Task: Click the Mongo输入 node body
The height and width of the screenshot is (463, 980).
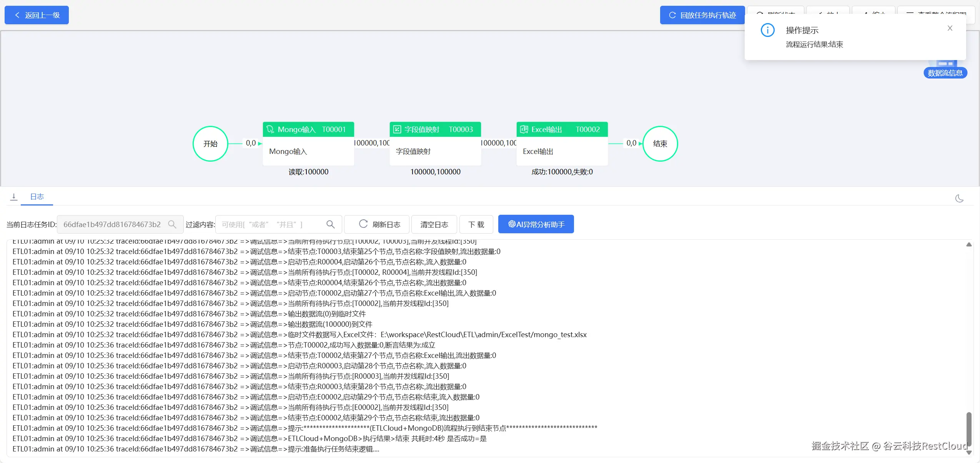Action: point(308,151)
